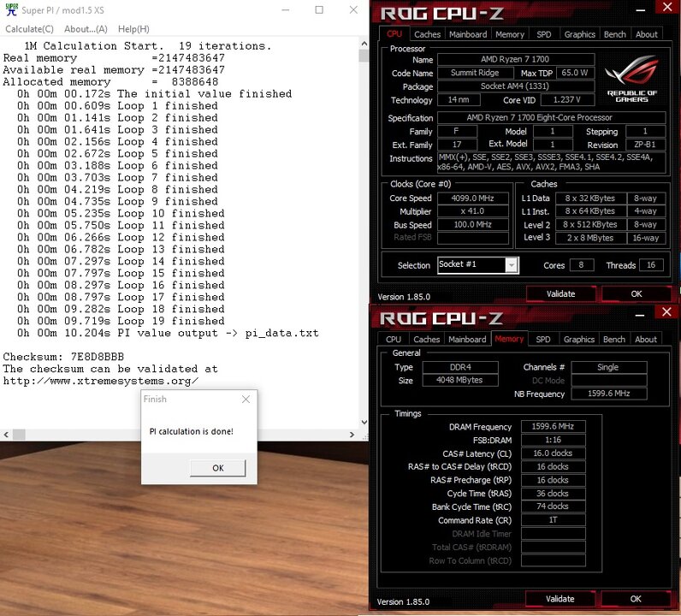Viewport: 681px width, 616px height.
Task: Click the Code Name value Summit Ridge
Action: point(475,73)
